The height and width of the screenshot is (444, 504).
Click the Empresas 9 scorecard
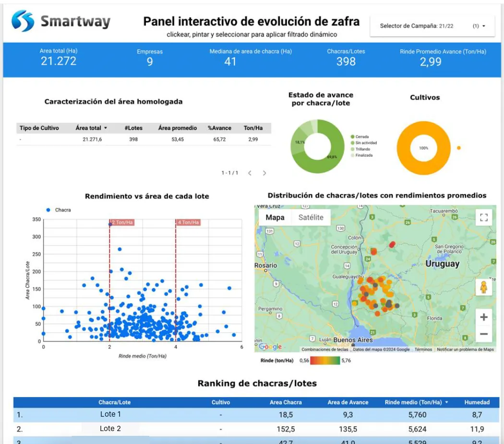click(x=150, y=58)
